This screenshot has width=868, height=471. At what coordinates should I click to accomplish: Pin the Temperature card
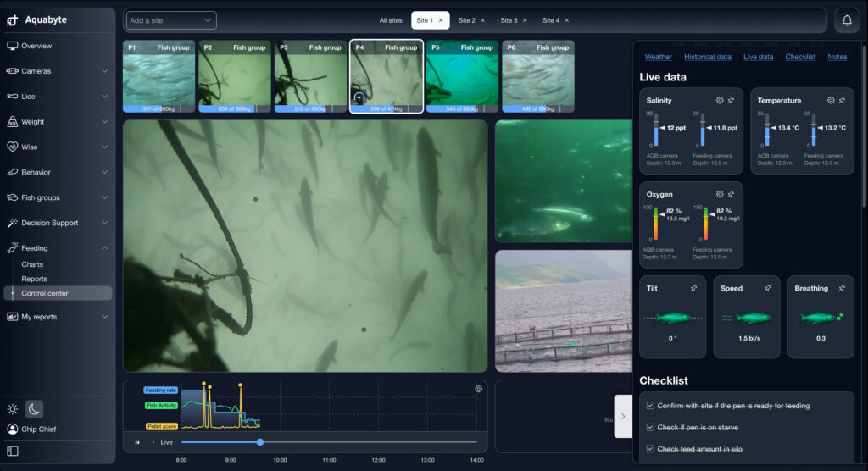coord(842,100)
